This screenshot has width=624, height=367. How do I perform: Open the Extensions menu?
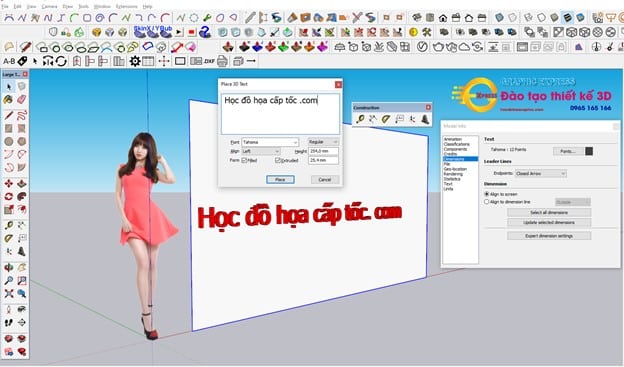click(x=127, y=6)
